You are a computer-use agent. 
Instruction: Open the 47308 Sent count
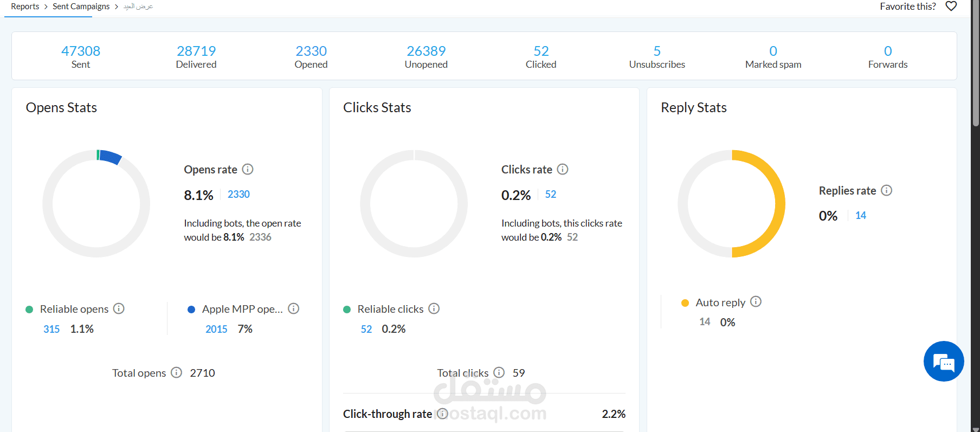(x=81, y=51)
